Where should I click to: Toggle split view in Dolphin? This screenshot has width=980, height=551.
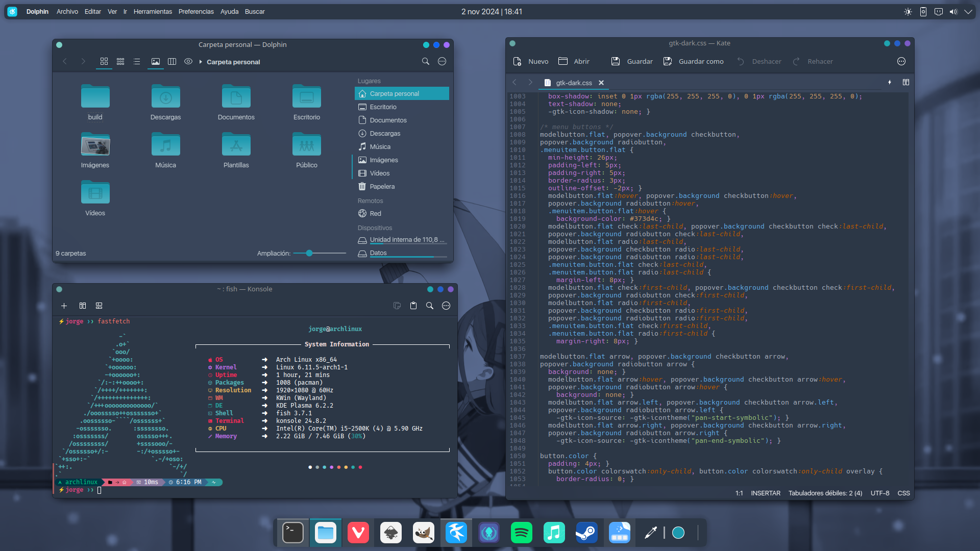coord(172,61)
